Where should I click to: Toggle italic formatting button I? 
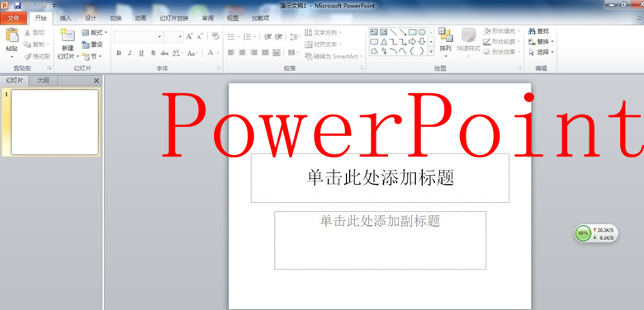(x=130, y=53)
